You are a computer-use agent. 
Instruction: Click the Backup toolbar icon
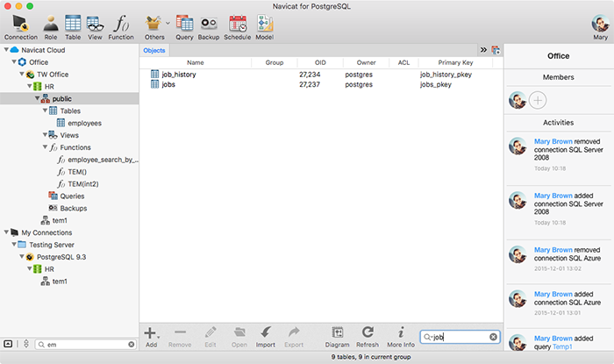pos(209,27)
